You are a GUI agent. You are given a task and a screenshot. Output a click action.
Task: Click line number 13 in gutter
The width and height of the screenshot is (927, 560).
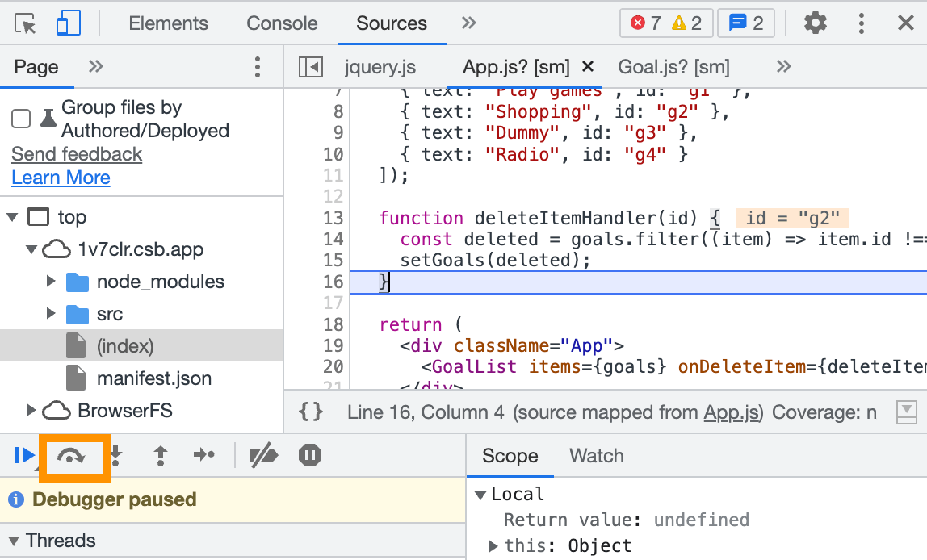tap(333, 218)
